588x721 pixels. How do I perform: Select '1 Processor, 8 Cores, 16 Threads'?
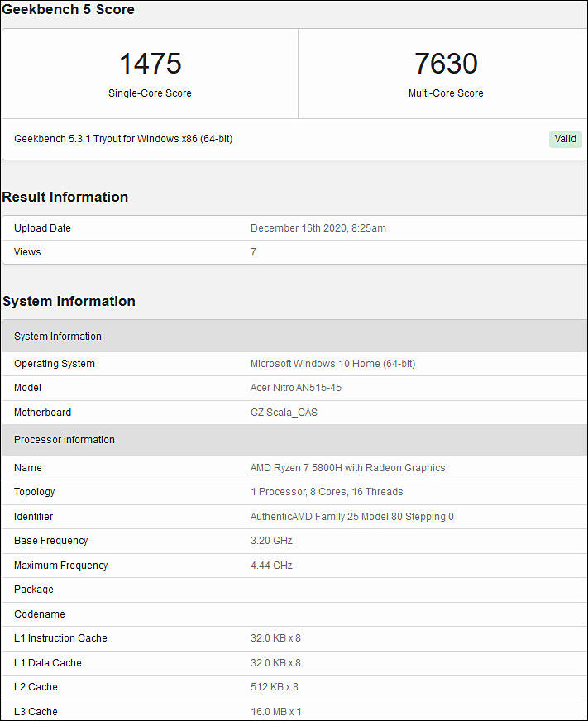(327, 492)
